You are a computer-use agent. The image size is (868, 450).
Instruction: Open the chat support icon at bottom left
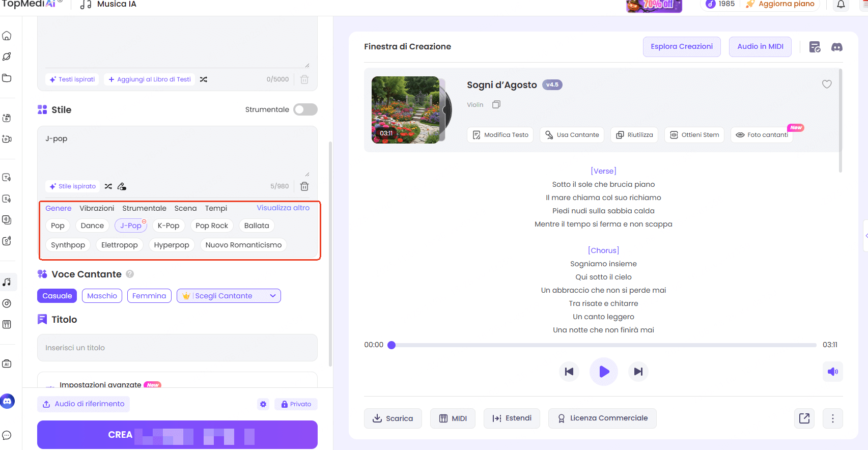(7, 435)
